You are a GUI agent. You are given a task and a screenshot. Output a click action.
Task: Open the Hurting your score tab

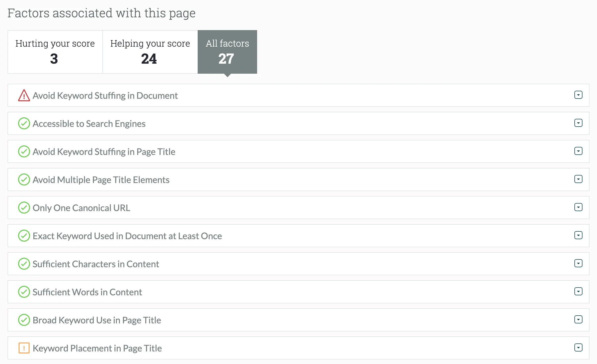(x=55, y=52)
